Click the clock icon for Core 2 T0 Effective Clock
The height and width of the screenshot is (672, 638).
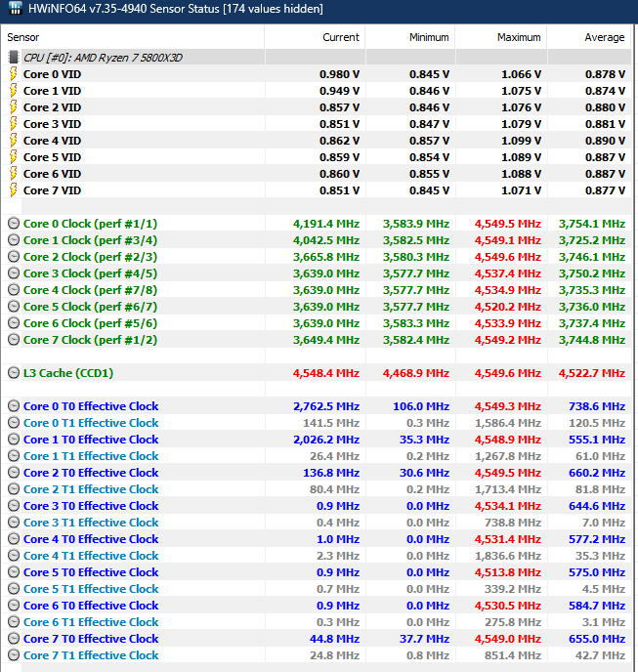pos(14,473)
